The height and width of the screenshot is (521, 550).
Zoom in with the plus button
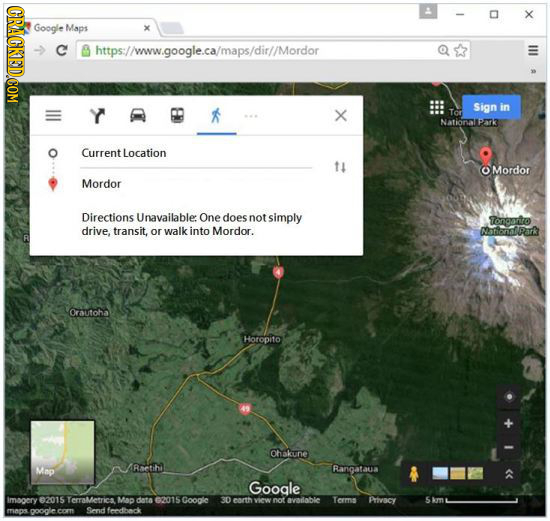click(509, 423)
